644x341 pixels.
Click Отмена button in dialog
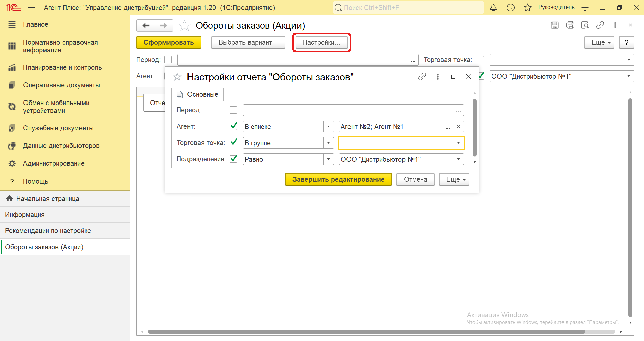415,179
